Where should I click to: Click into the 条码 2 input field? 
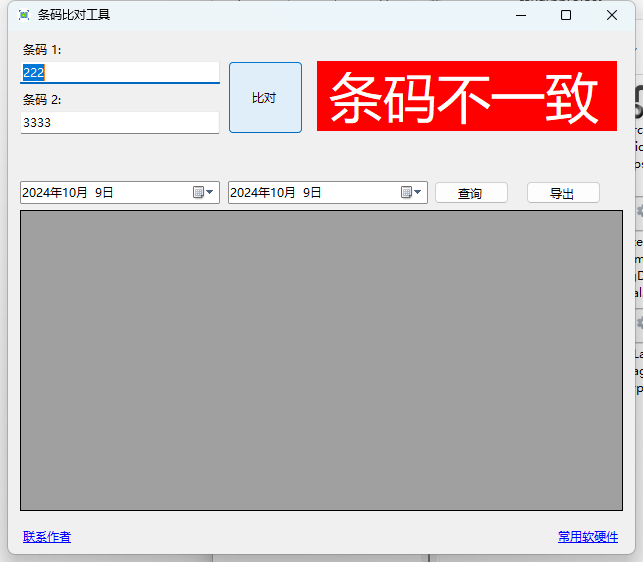point(120,122)
